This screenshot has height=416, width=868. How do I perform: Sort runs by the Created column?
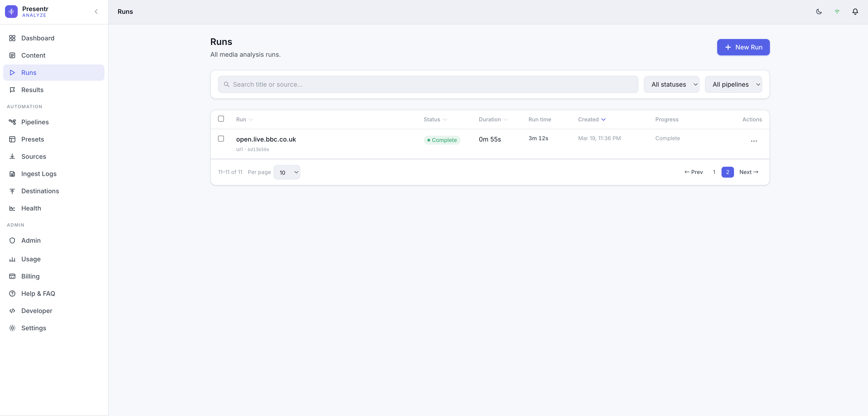[592, 119]
